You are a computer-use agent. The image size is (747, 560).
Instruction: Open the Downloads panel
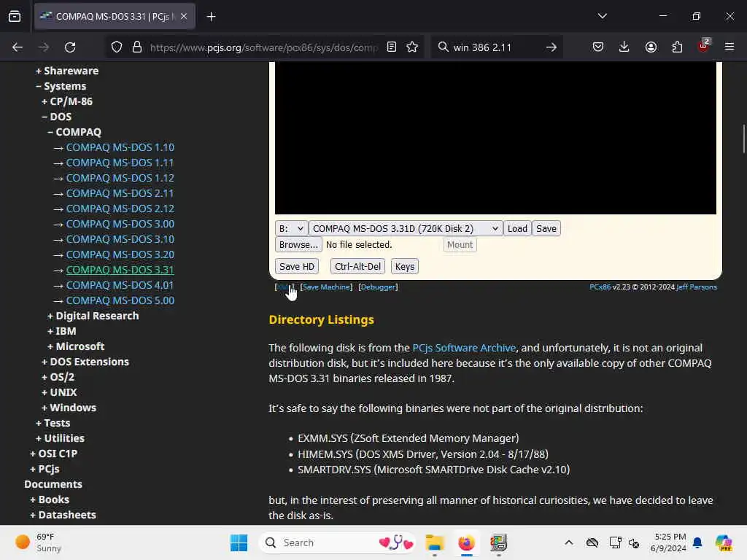pyautogui.click(x=624, y=47)
